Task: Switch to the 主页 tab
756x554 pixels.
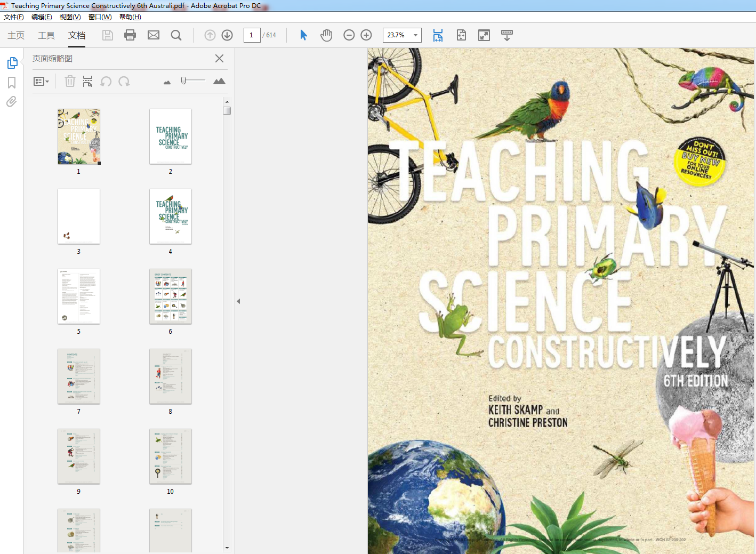Action: 16,35
